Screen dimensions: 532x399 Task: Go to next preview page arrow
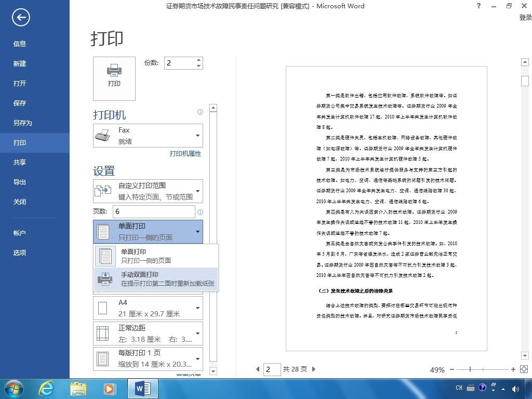click(313, 369)
